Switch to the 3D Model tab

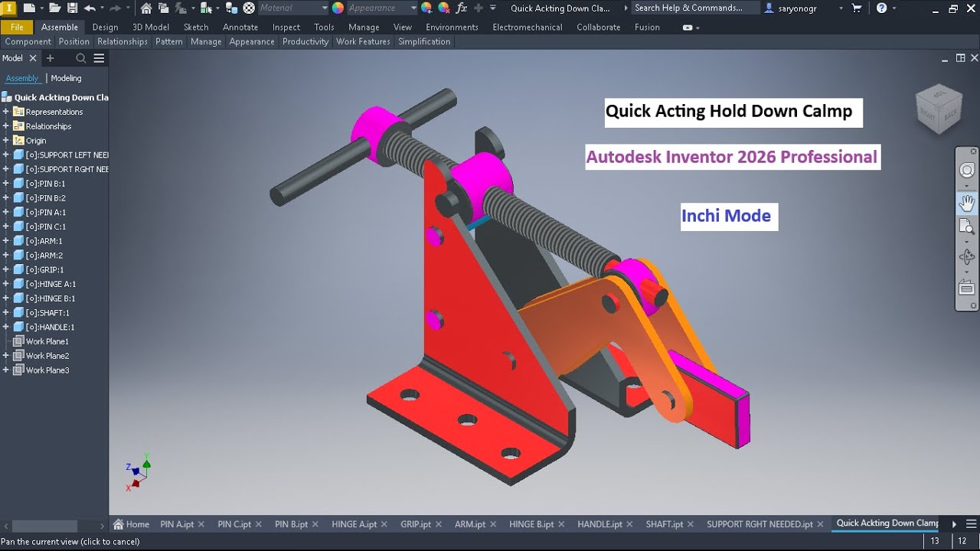coord(151,27)
